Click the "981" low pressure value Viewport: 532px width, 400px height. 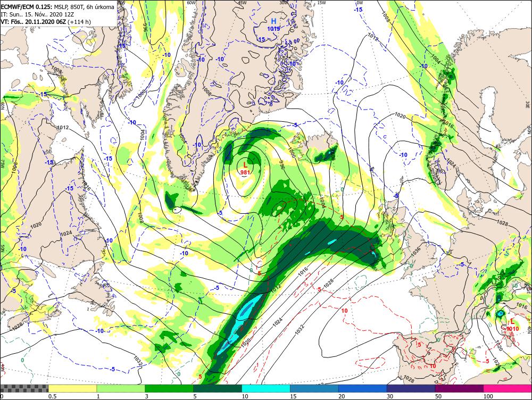click(x=245, y=172)
